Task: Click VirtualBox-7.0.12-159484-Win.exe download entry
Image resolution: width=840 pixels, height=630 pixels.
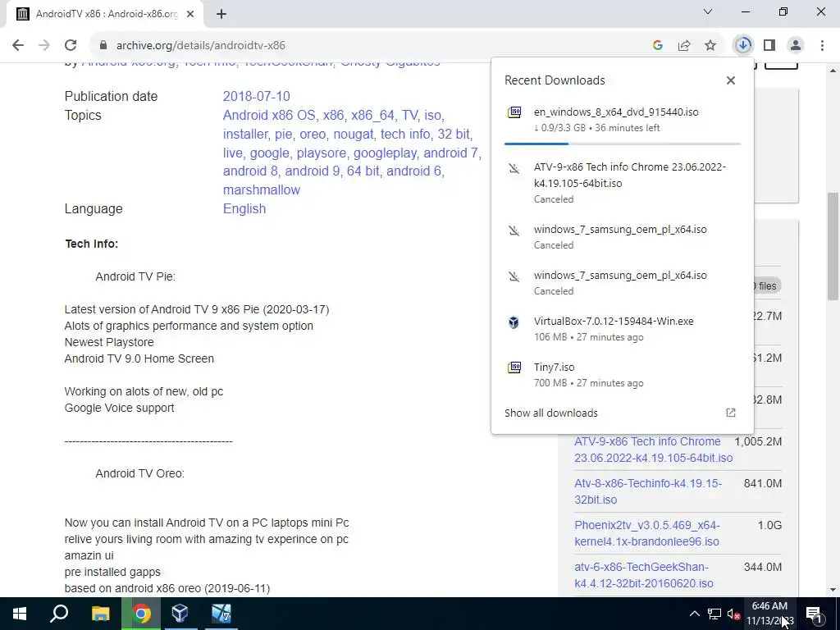Action: click(622, 328)
